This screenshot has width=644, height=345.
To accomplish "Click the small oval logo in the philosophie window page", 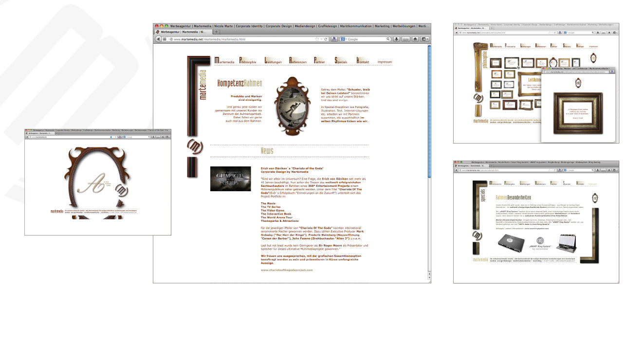I will click(x=593, y=58).
